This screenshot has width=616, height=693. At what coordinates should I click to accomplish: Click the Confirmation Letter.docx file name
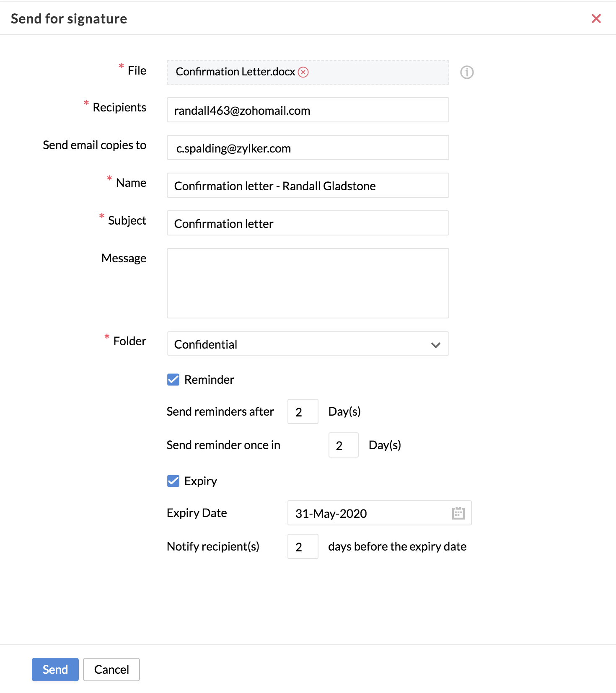(236, 72)
